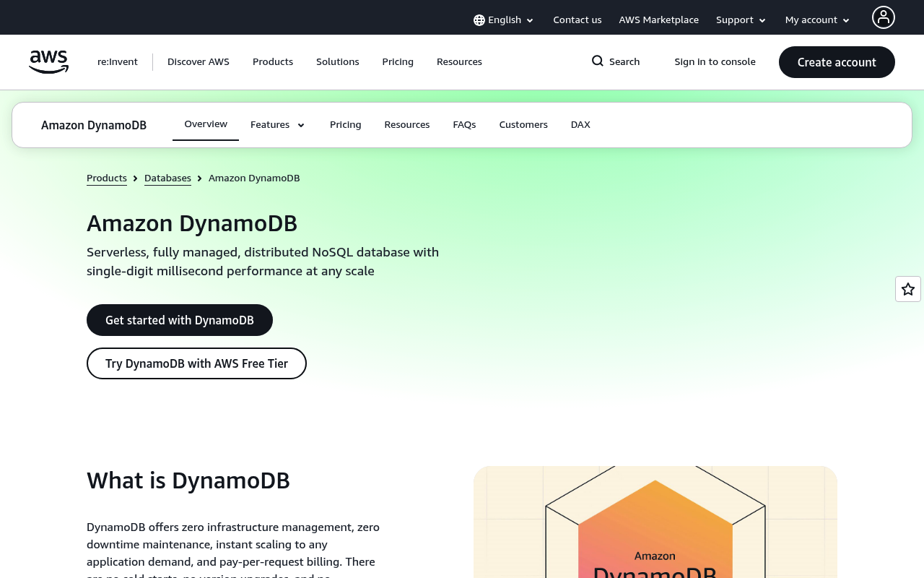Open Contact us link
Viewport: 924px width, 578px height.
pos(577,20)
